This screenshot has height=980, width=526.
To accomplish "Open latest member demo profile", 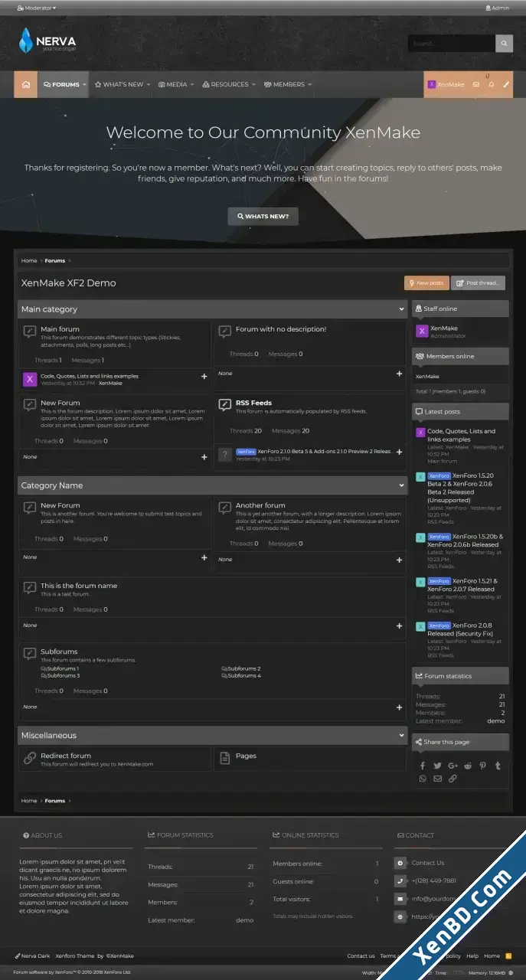I will 495,720.
